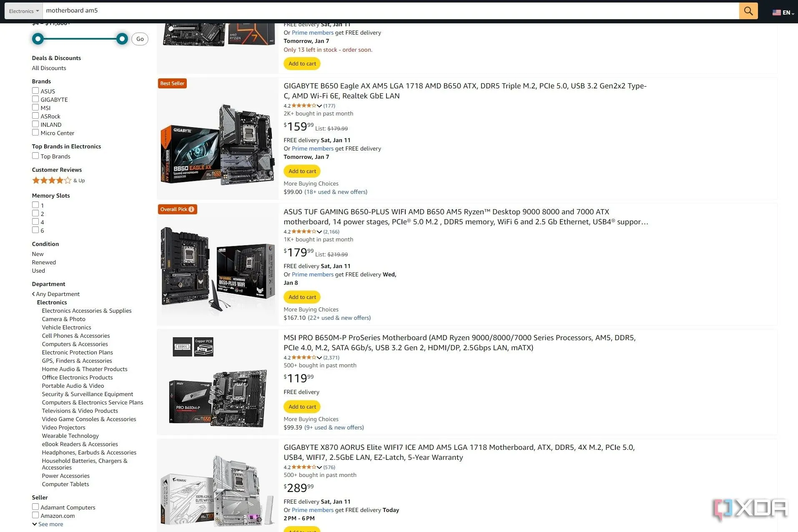Expand See more sellers list
The height and width of the screenshot is (532, 798).
[x=48, y=524]
